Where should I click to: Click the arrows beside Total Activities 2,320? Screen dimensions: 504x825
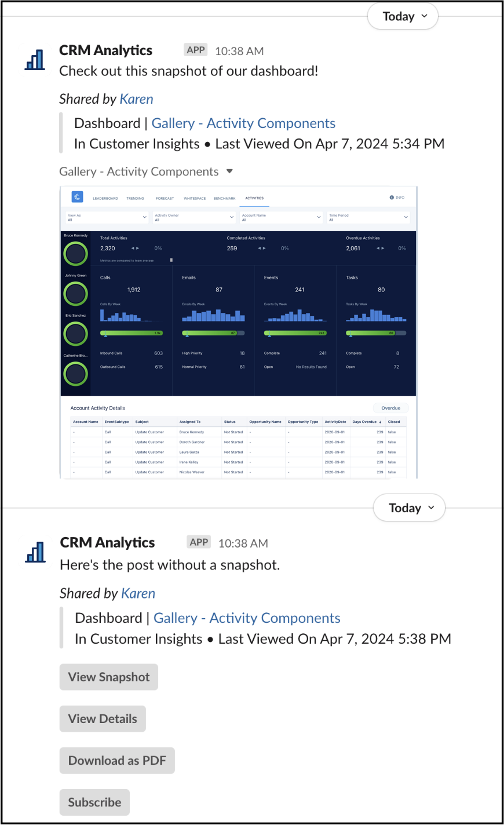click(135, 249)
